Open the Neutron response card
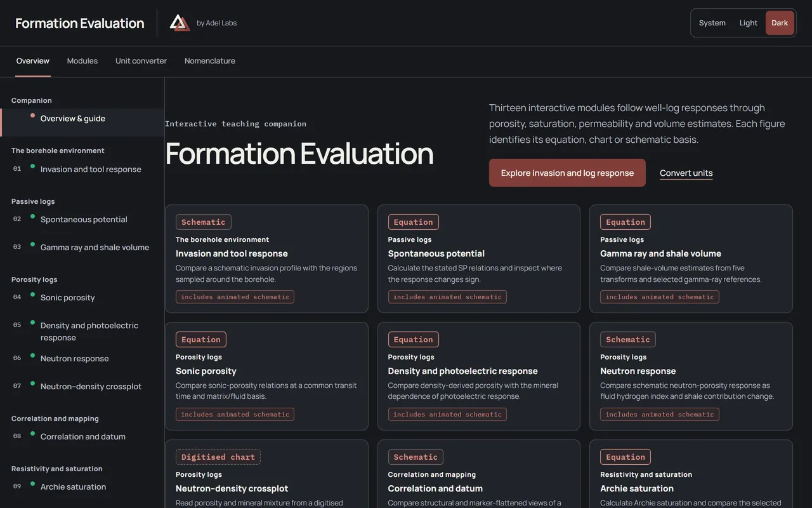Image resolution: width=812 pixels, height=508 pixels. pos(691,376)
